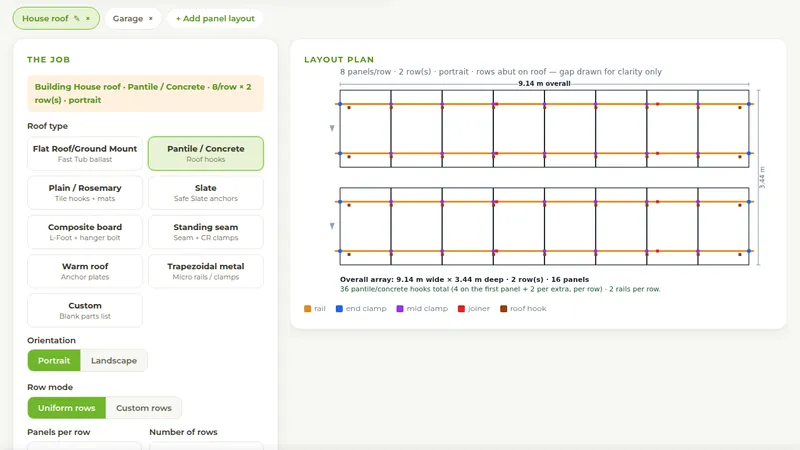Screen dimensions: 800x450
Task: Choose Pantile / Concrete roof type
Action: pos(206,153)
